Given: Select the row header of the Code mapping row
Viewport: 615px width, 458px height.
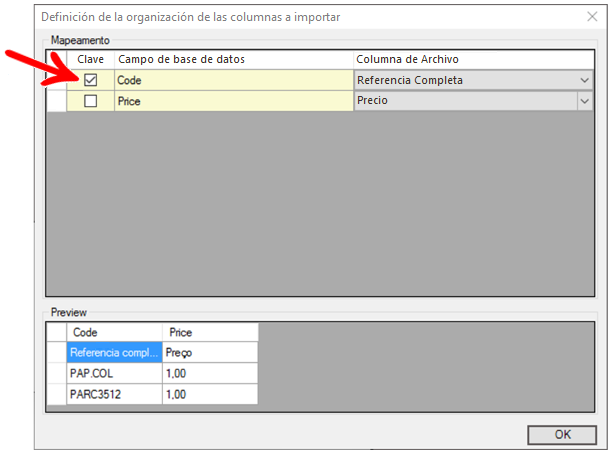Looking at the screenshot, I should click(56, 80).
